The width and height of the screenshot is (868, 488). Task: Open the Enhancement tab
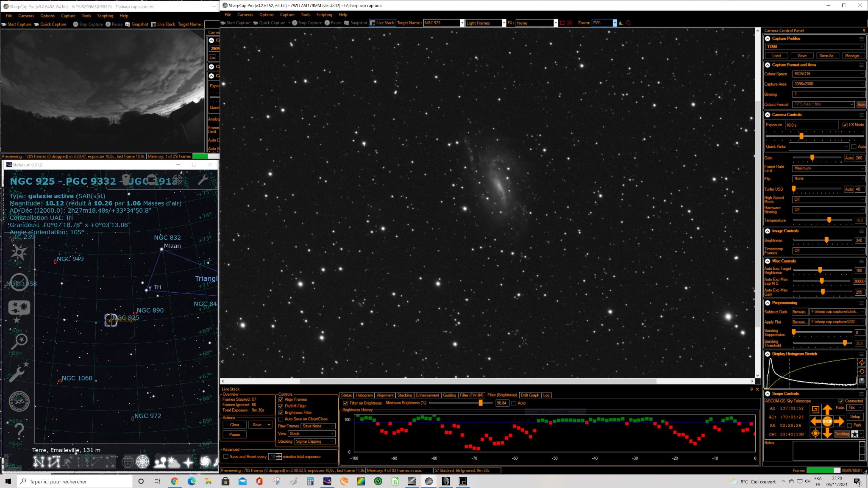pos(427,395)
